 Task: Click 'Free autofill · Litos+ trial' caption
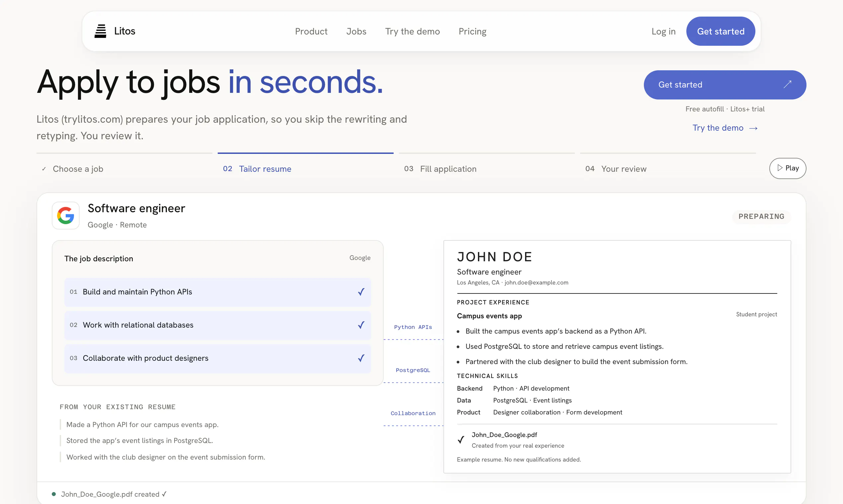pyautogui.click(x=725, y=109)
